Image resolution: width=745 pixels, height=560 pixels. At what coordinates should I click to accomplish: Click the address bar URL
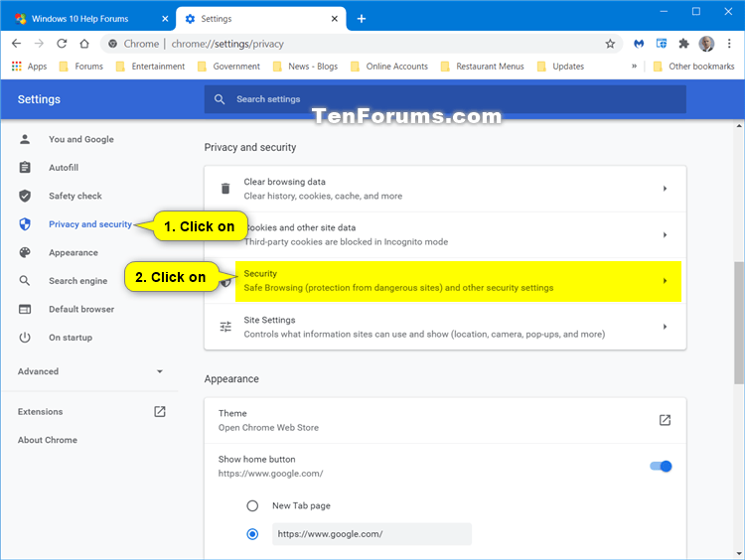pos(227,44)
